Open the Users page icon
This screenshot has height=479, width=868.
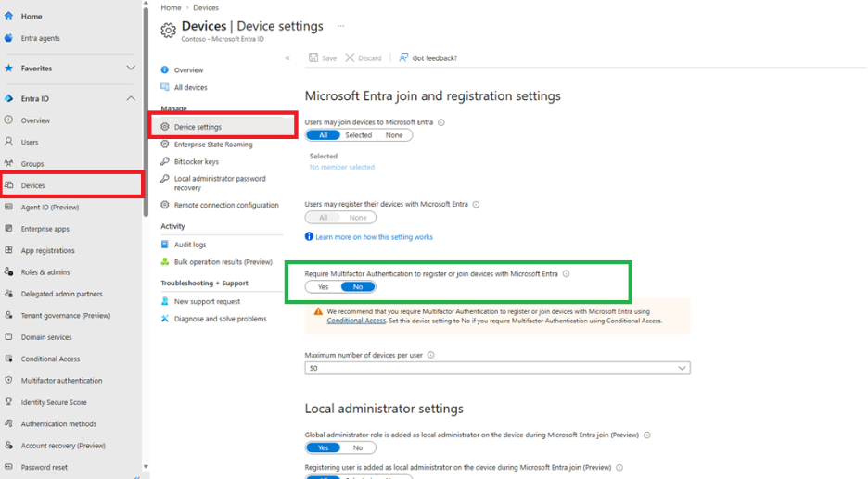pyautogui.click(x=8, y=142)
